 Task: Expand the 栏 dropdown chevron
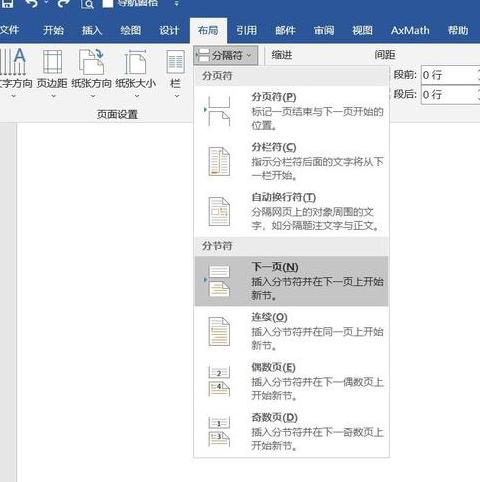click(177, 96)
